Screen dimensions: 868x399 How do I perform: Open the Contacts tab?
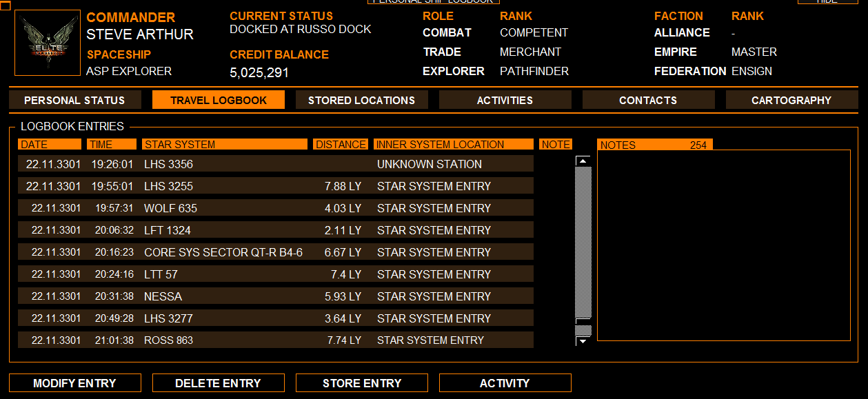(649, 100)
